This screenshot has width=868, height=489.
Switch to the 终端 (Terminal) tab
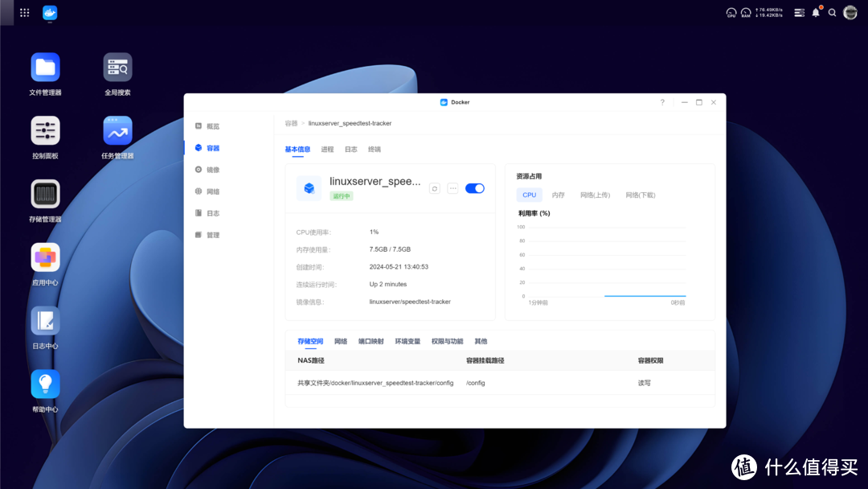point(373,149)
